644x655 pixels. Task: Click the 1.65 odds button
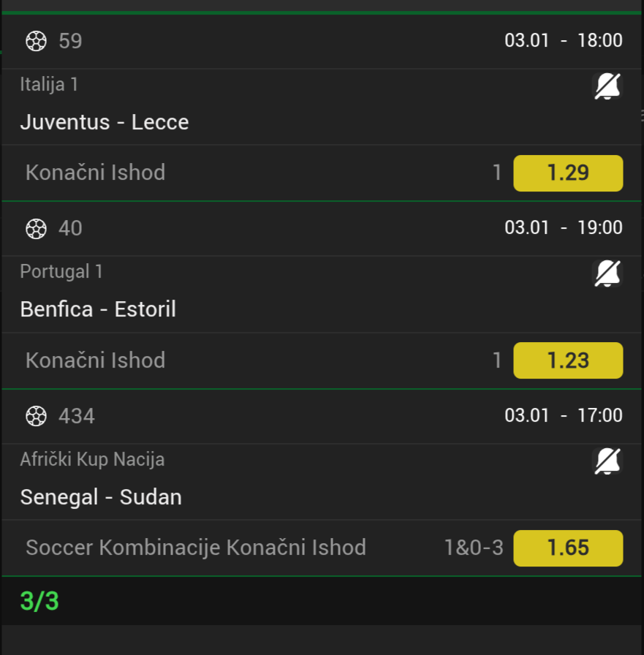coord(568,548)
